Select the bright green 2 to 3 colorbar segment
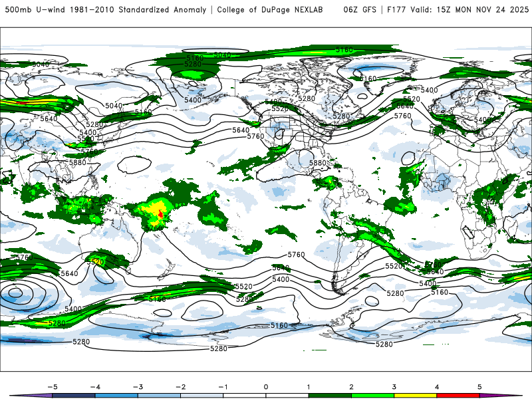 coord(373,396)
